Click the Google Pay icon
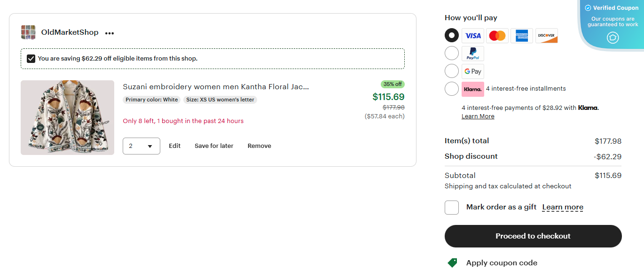This screenshot has height=278, width=644. [472, 71]
